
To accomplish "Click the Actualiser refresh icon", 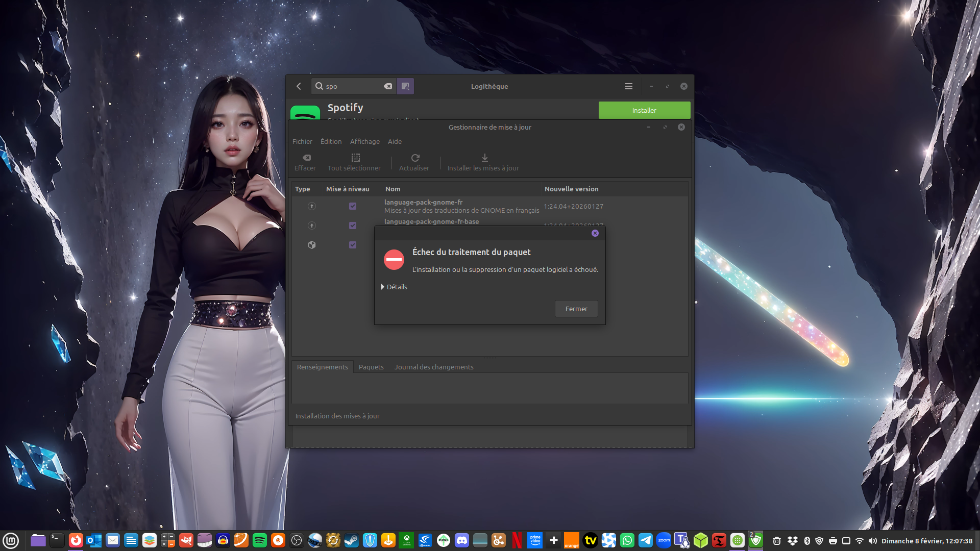I will click(x=415, y=158).
